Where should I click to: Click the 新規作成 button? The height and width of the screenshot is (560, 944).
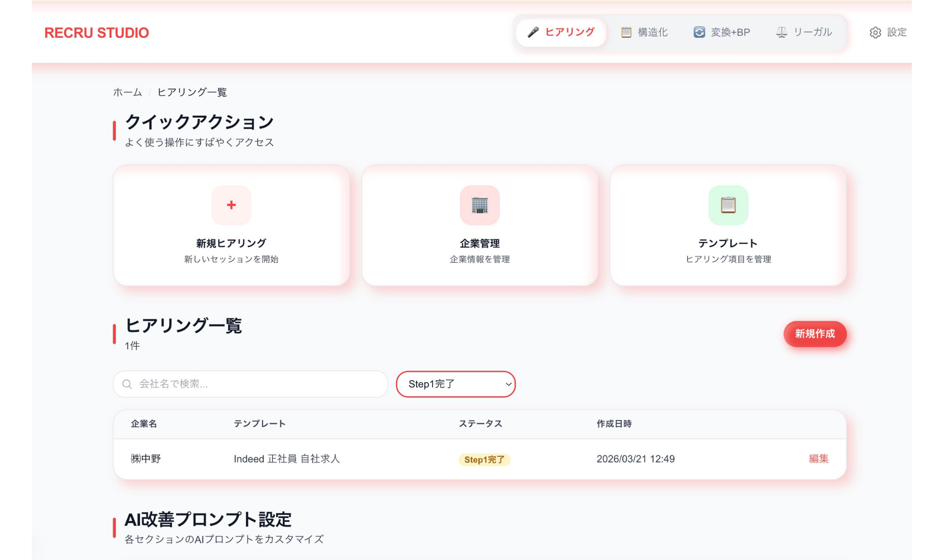point(815,334)
